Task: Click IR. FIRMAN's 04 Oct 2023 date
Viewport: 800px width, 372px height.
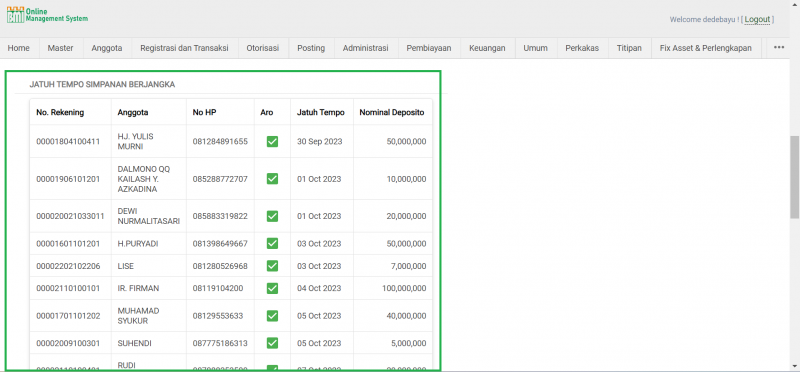Action: [319, 288]
